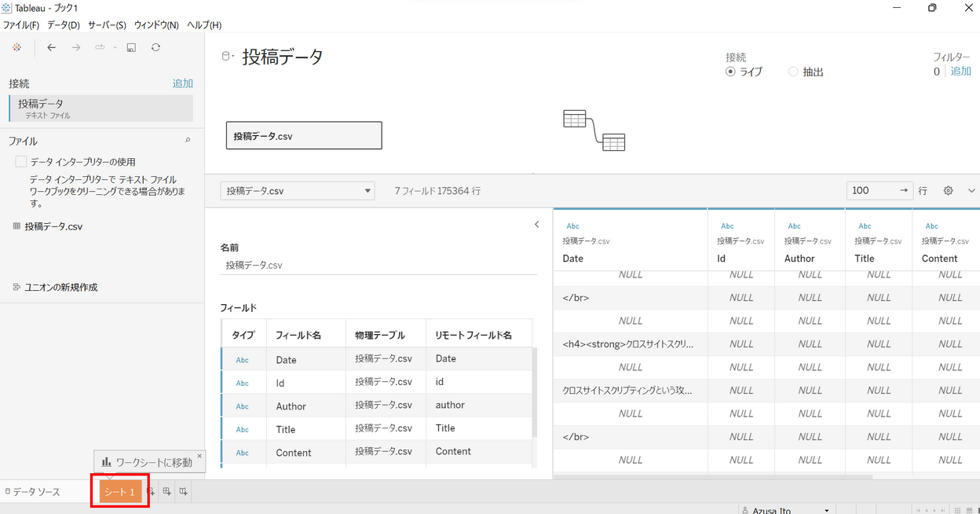Click Abc type icon above Title column

[x=865, y=226]
